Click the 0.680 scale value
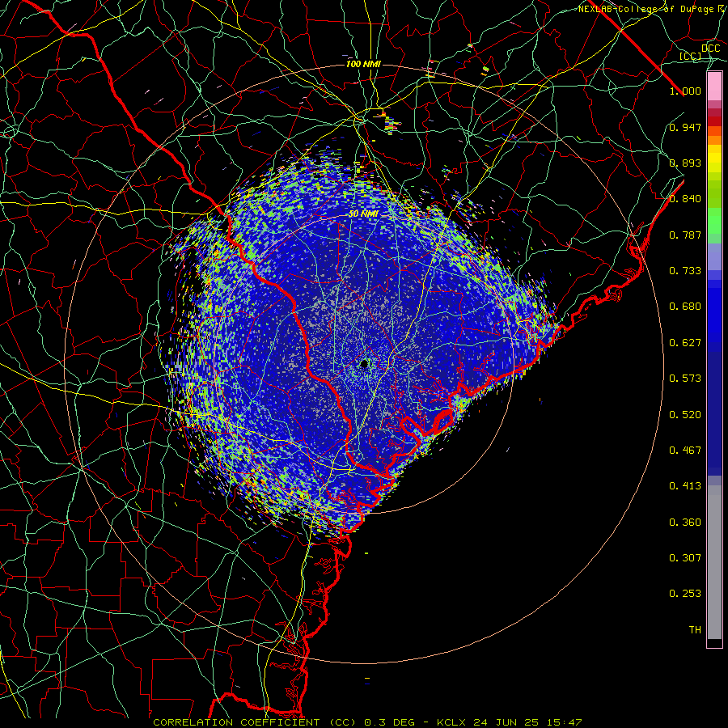728x728 pixels. pyautogui.click(x=685, y=307)
